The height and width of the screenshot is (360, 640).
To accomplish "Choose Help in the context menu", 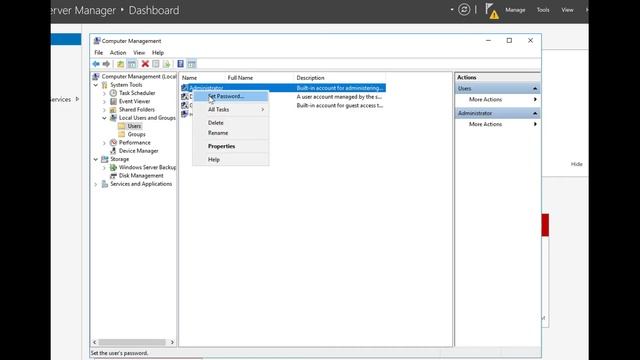I will [x=231, y=159].
